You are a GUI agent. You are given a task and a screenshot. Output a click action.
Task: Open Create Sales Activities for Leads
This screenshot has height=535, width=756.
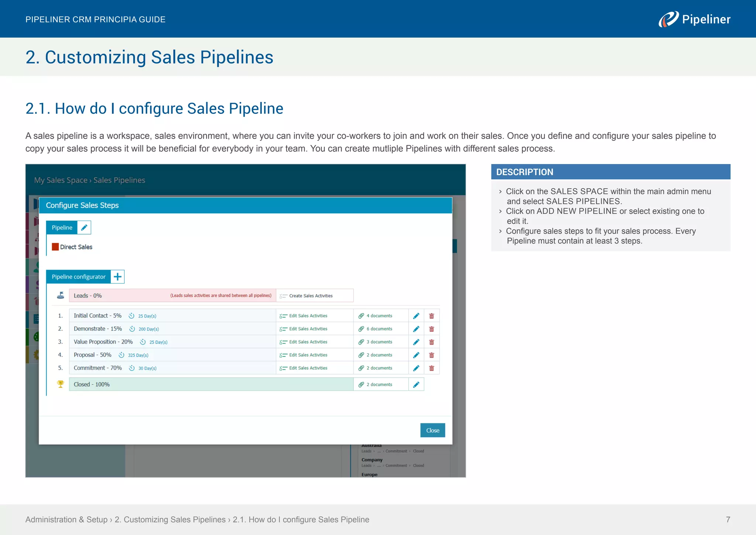coord(315,296)
